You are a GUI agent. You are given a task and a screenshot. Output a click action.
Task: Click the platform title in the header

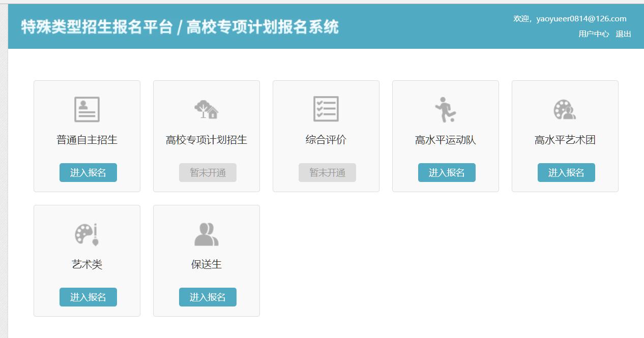pyautogui.click(x=179, y=27)
